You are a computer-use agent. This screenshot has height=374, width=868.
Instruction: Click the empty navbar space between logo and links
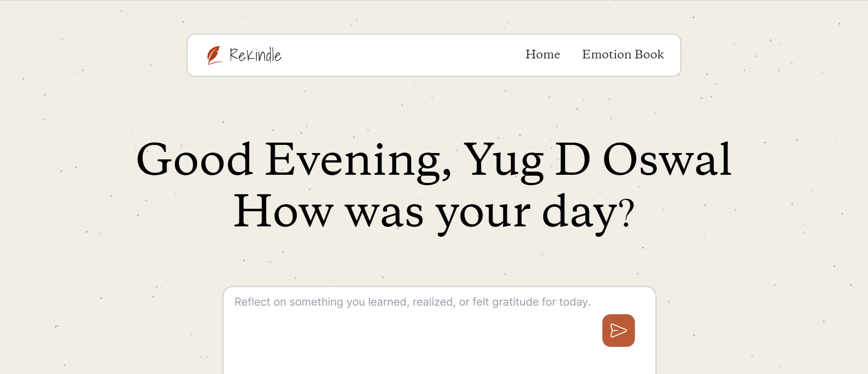pos(403,55)
